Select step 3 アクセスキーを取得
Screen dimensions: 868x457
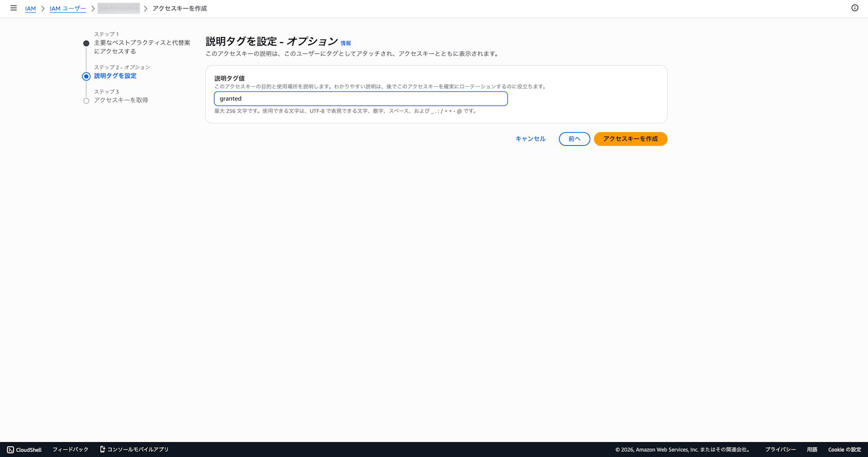click(121, 100)
